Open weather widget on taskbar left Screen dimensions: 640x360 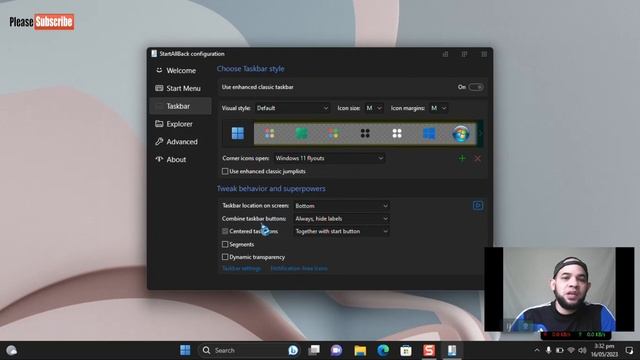[11, 350]
